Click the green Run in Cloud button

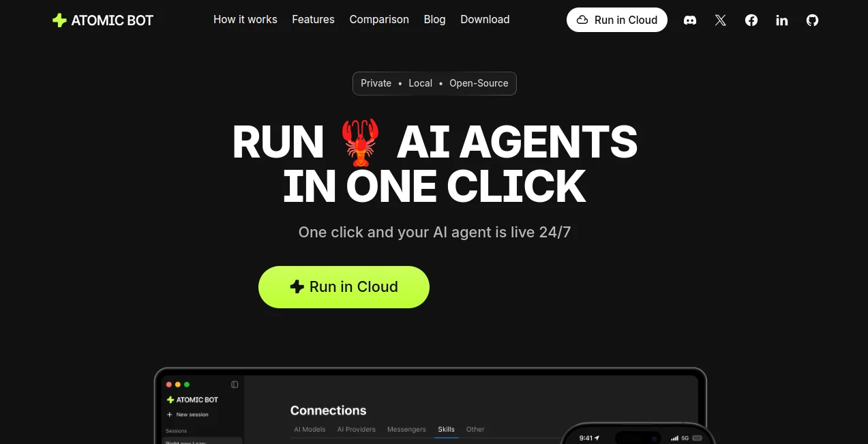point(344,287)
